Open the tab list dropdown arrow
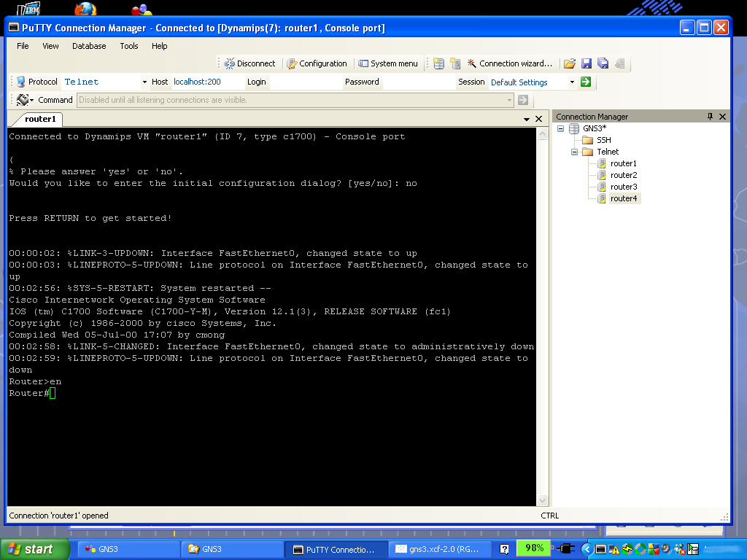This screenshot has width=747, height=560. pyautogui.click(x=527, y=119)
